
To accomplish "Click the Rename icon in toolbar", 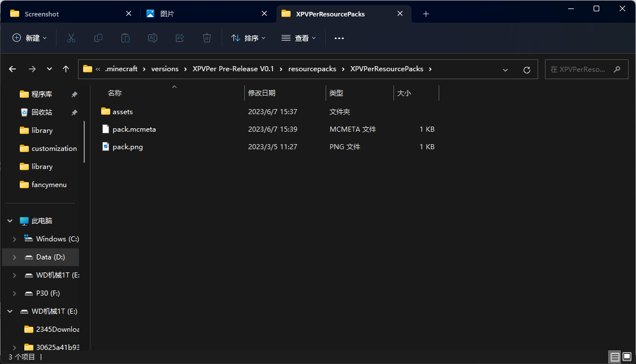I will (153, 38).
